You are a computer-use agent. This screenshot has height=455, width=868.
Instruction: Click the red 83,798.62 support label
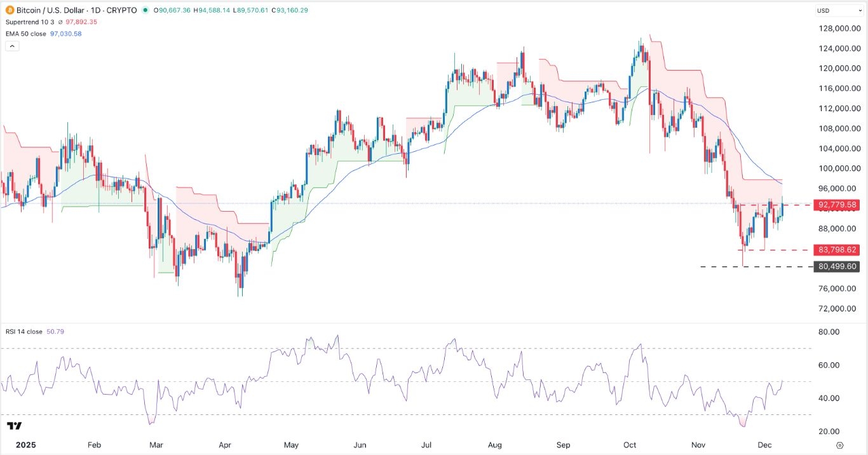[837, 250]
